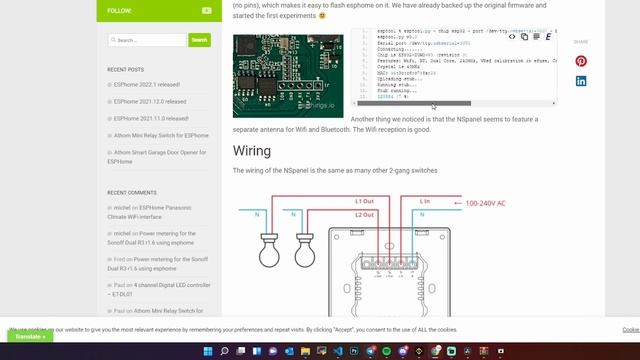The width and height of the screenshot is (640, 360).
Task: Open michel's 'Power metering for the Sonoff' comment link
Action: 151,238
